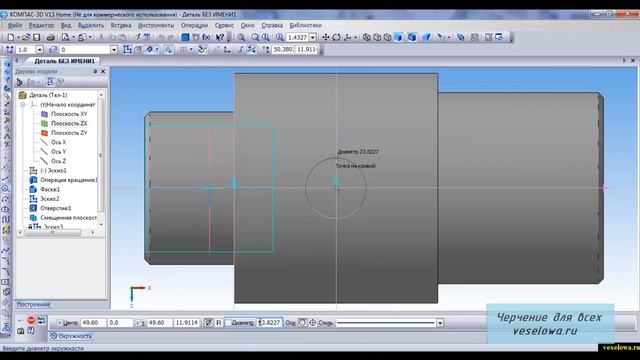This screenshot has height=360, width=640.
Task: Save the document with the floppy disk icon
Action: point(37,37)
